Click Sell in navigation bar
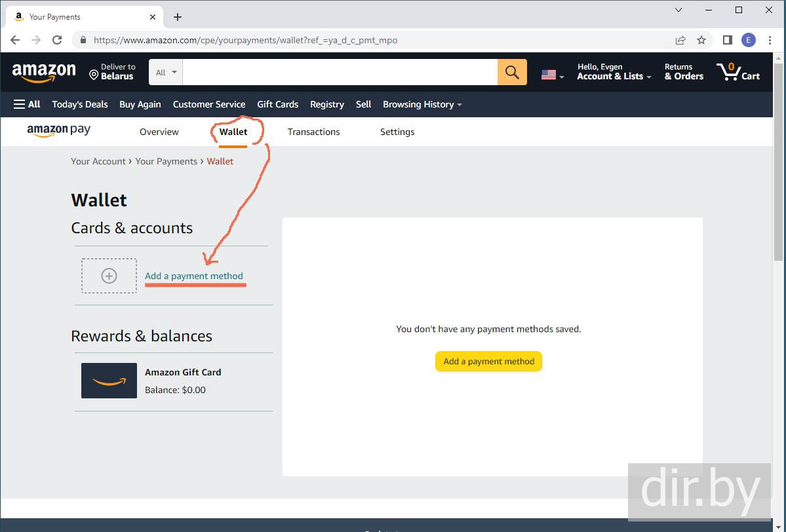The image size is (786, 532). [x=363, y=104]
